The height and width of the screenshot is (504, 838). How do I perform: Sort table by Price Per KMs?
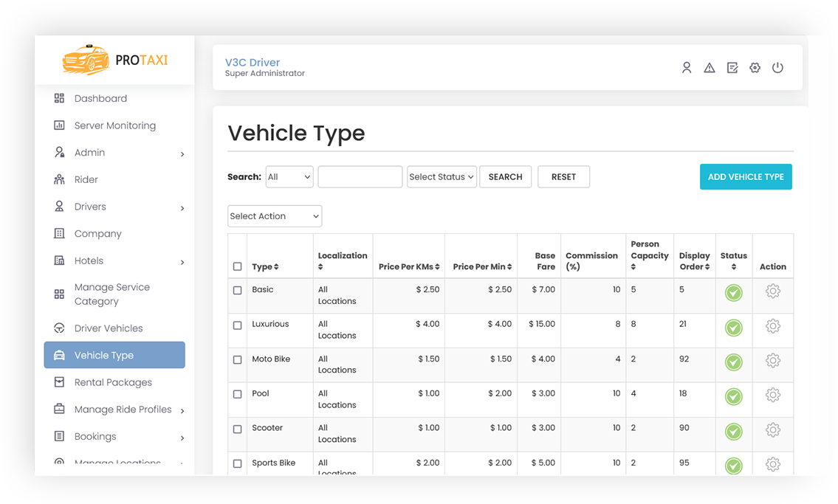point(409,266)
